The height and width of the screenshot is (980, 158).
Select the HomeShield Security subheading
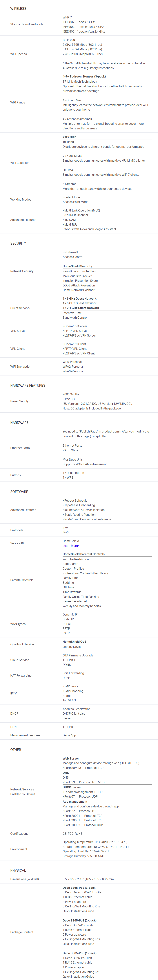tap(77, 266)
